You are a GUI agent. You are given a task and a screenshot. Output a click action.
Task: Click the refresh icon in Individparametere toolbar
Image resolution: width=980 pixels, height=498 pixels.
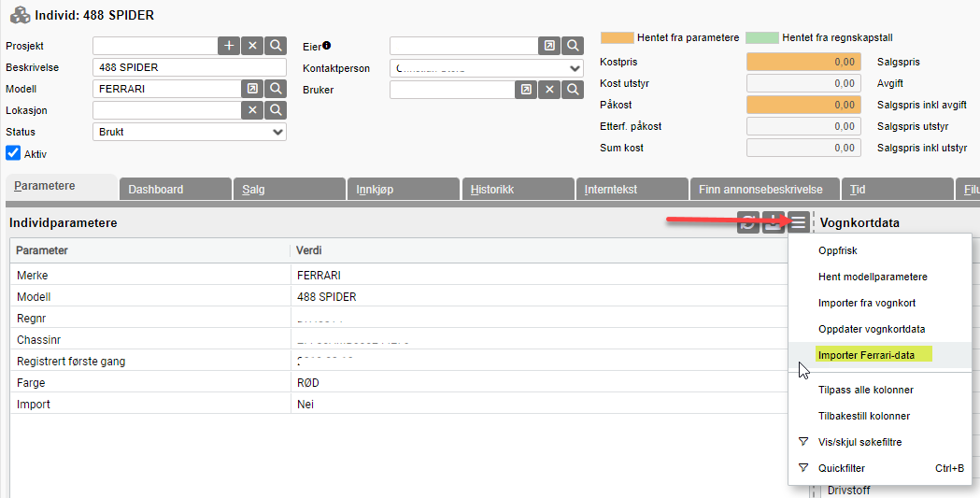tap(748, 221)
